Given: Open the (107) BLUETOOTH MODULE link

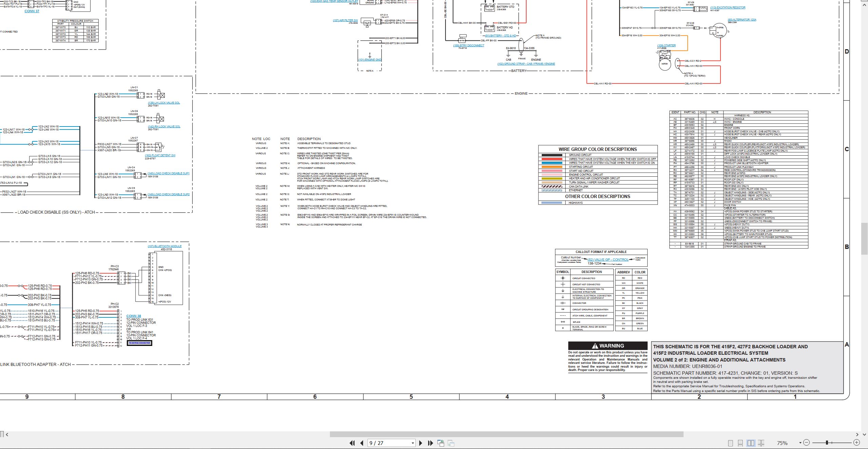Looking at the screenshot, I should point(164,246).
